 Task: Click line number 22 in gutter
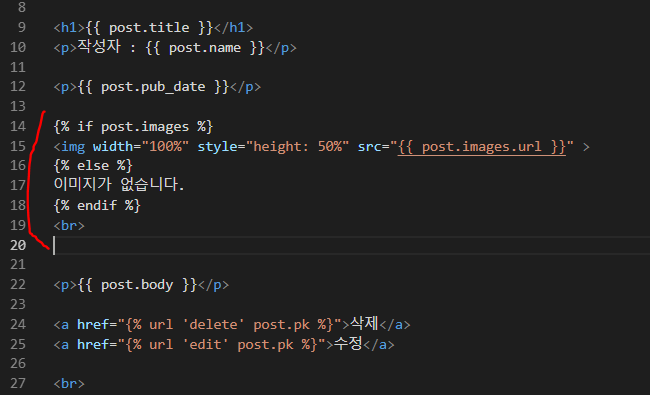[x=18, y=285]
